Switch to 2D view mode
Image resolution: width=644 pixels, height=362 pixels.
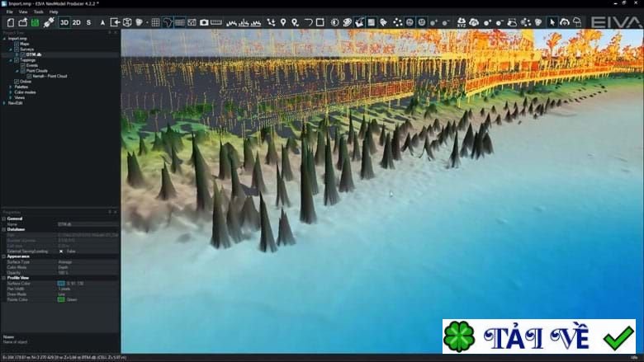coord(77,22)
